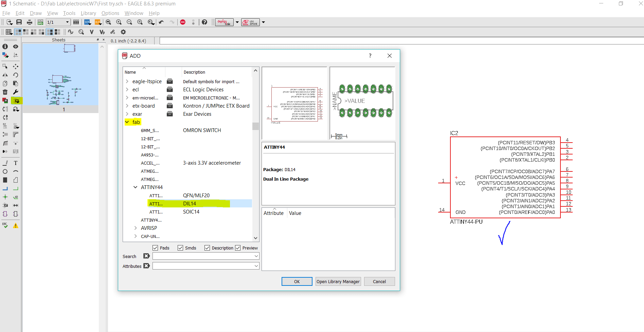Select the Change wrench tool
644x332 pixels.
coord(16,92)
